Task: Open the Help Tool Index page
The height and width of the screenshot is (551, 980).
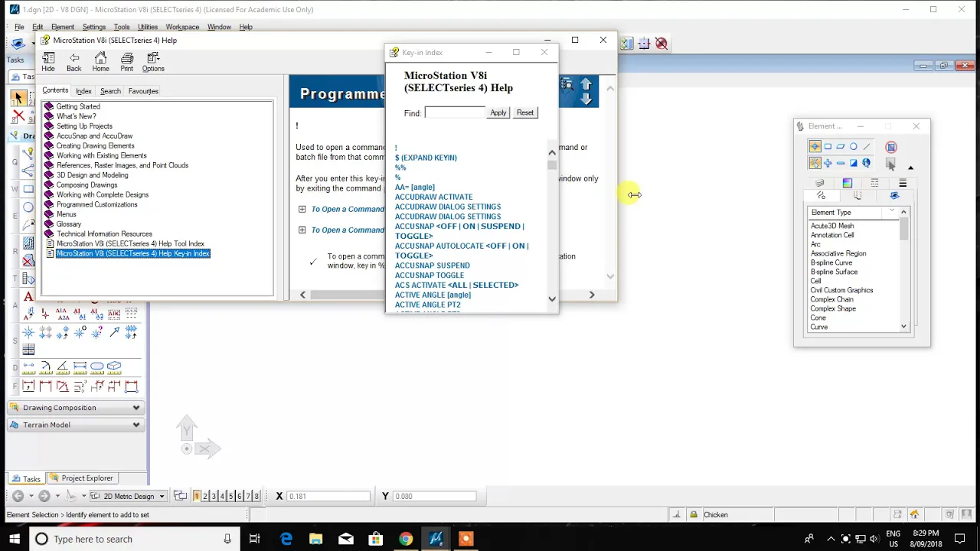Action: coord(130,243)
